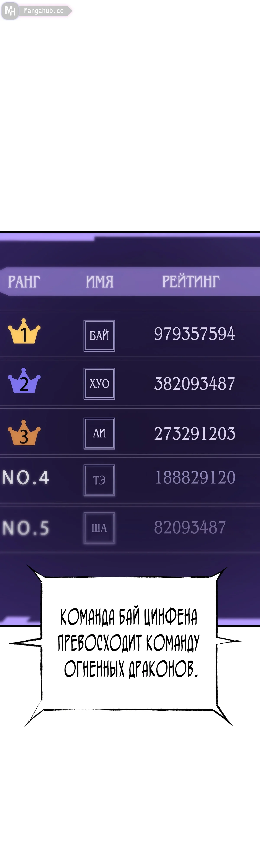The height and width of the screenshot is (868, 260).
Task: Click the NO.4 rank label
Action: click(26, 477)
